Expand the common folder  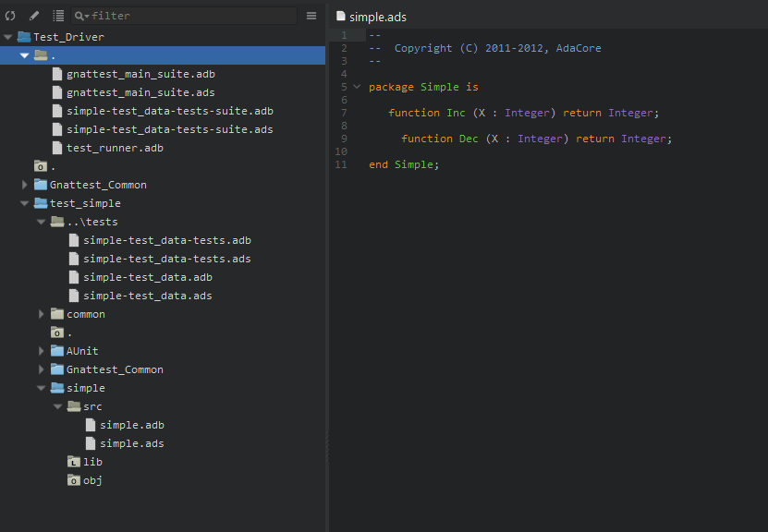[42, 314]
